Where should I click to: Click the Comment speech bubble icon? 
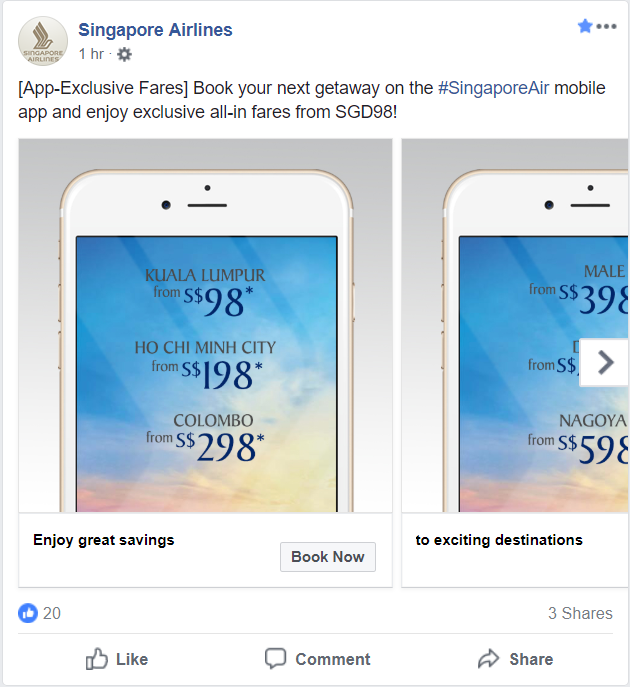click(276, 658)
